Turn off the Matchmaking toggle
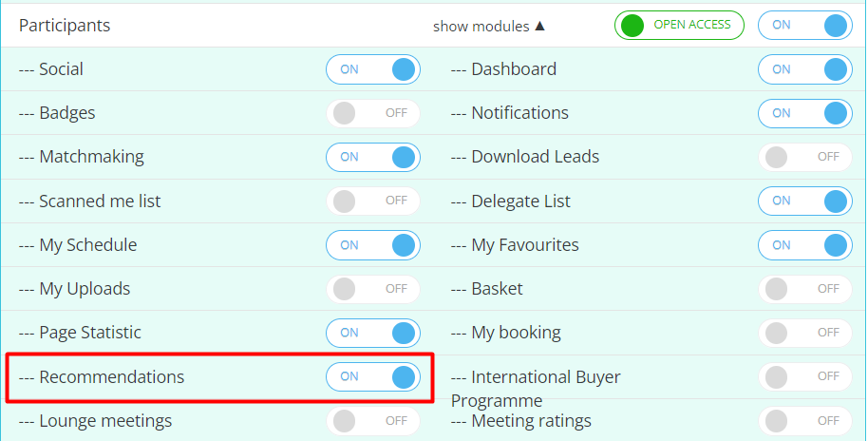The width and height of the screenshot is (868, 441). click(372, 157)
